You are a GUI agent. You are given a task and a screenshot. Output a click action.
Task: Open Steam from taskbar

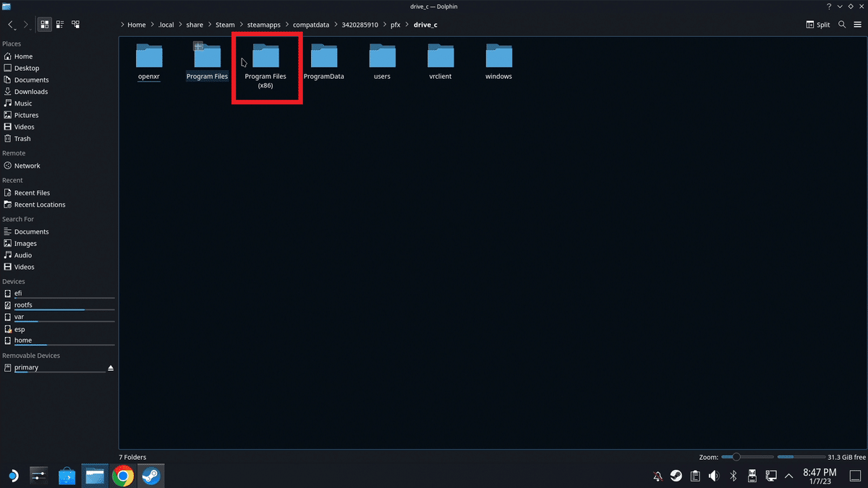150,476
